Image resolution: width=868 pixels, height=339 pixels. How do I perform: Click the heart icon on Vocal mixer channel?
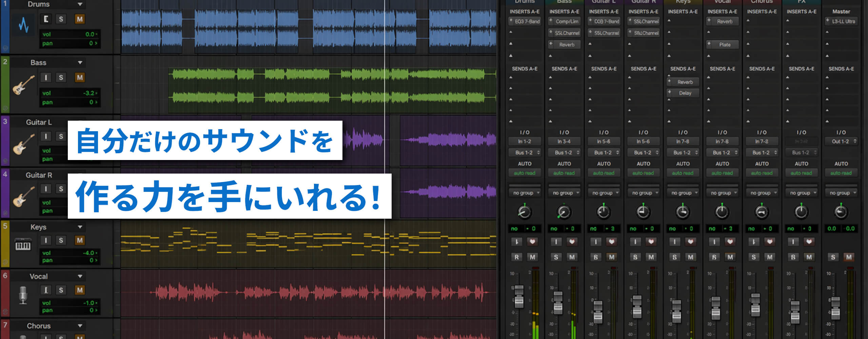tap(730, 242)
